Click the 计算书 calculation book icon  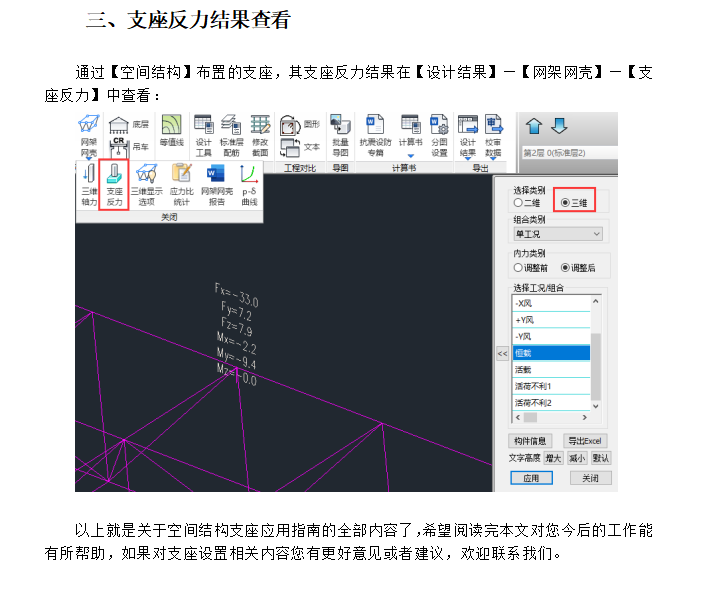coord(410,124)
